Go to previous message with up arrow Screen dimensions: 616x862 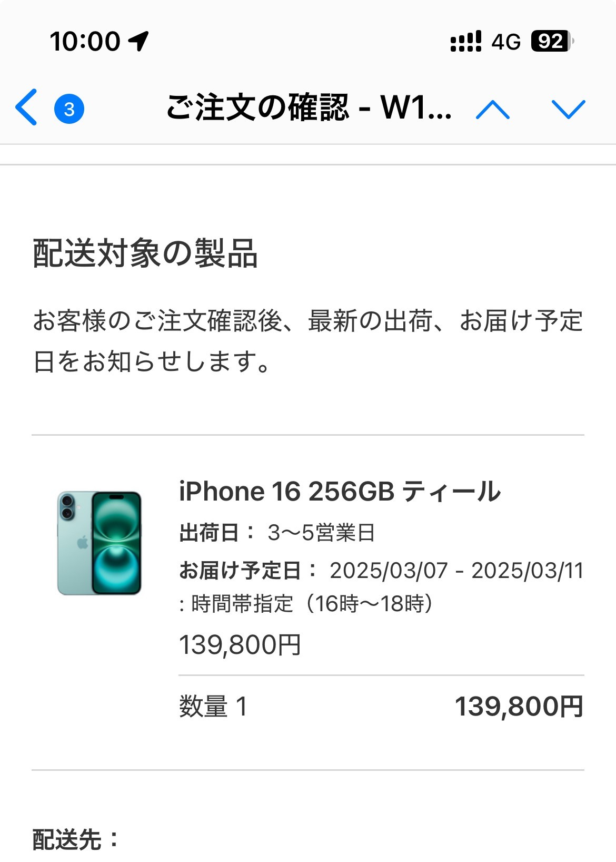(x=492, y=110)
